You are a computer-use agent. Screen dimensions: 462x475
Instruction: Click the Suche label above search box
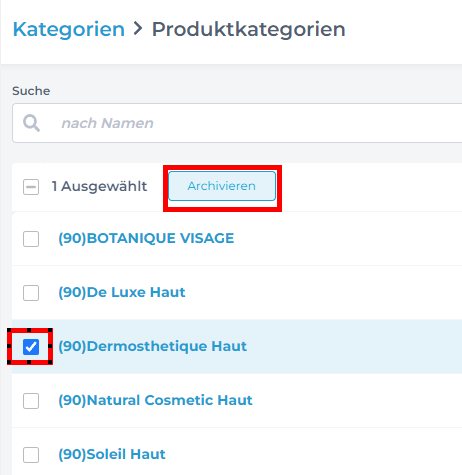click(31, 91)
